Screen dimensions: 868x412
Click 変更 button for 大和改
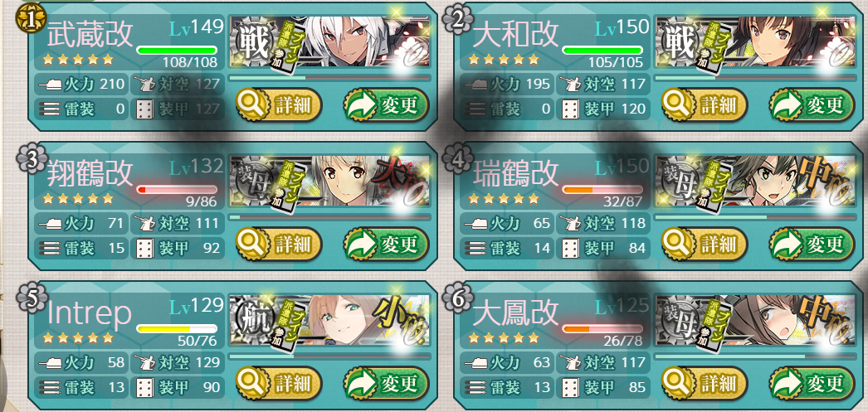pyautogui.click(x=812, y=104)
